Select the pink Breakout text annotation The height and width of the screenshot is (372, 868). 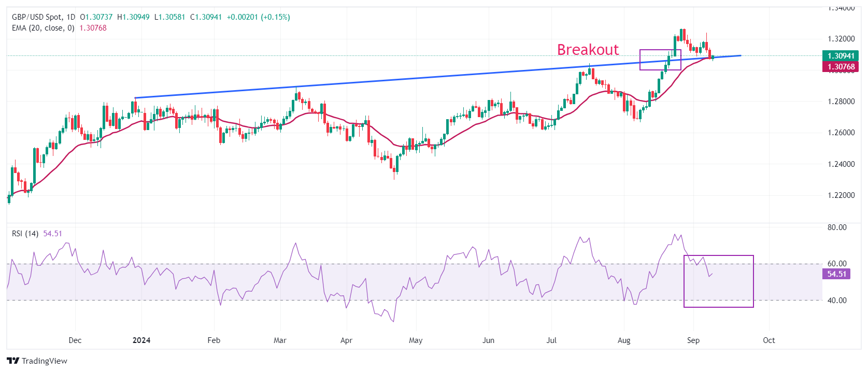[588, 50]
